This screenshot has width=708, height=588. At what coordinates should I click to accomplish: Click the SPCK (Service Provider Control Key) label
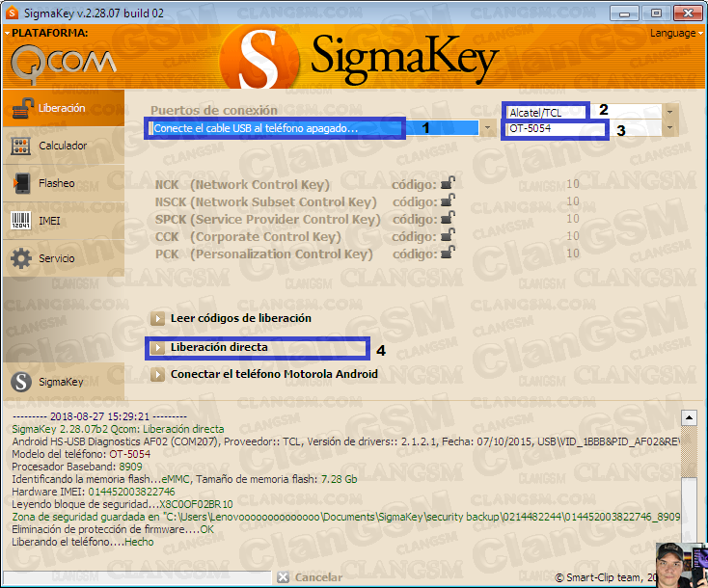(268, 220)
